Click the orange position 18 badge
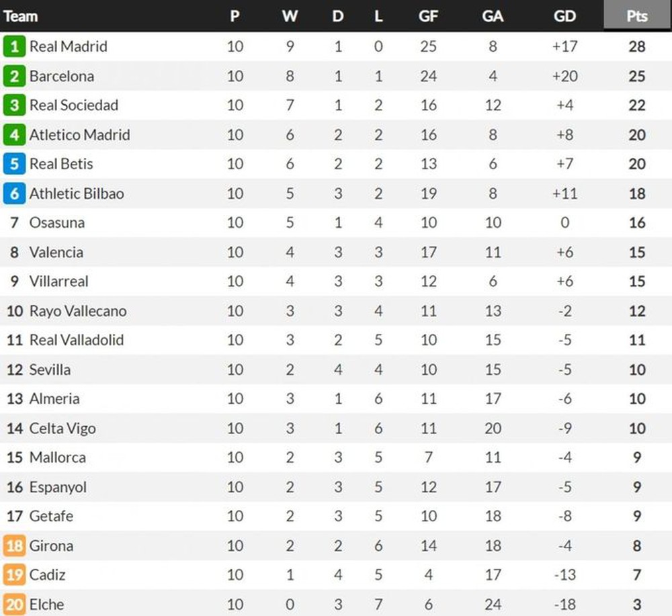The height and width of the screenshot is (616, 672). tap(14, 545)
